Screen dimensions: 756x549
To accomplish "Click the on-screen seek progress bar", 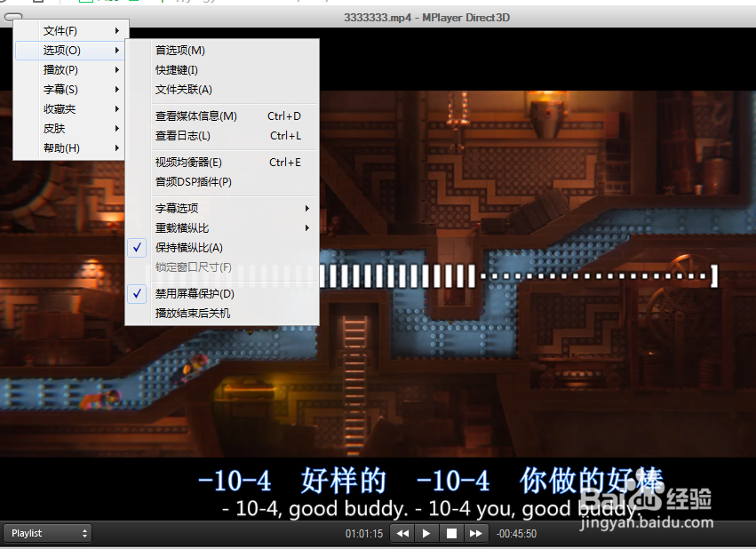I will tap(519, 276).
